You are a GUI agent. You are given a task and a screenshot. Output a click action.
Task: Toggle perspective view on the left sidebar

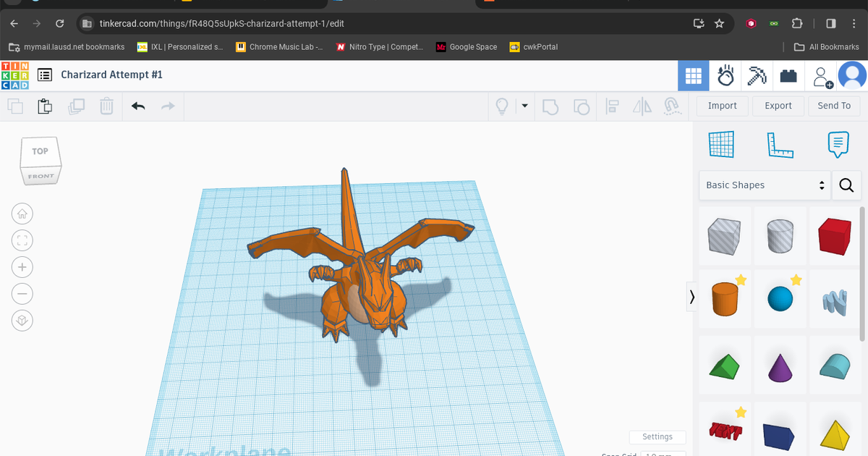(22, 320)
